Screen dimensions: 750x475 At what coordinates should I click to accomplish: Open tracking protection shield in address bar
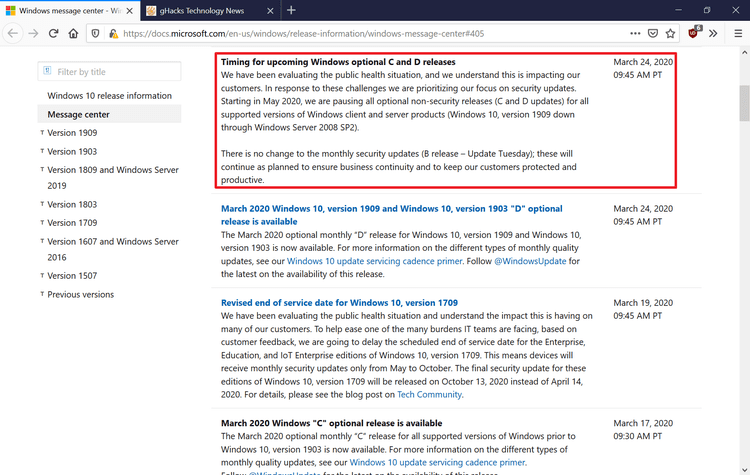[x=95, y=33]
